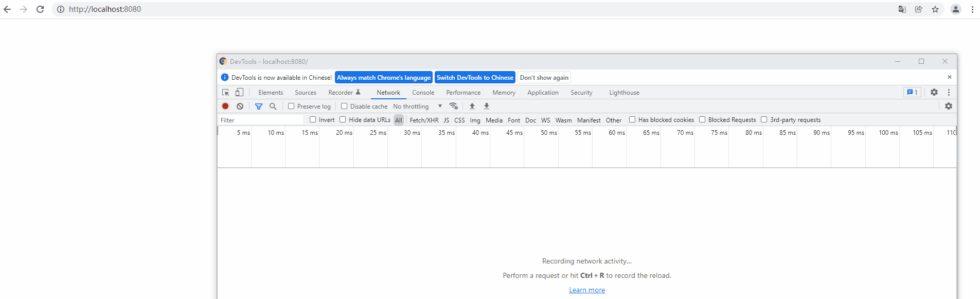Check Blocked Requests
Image resolution: width=980 pixels, height=299 pixels.
click(702, 119)
